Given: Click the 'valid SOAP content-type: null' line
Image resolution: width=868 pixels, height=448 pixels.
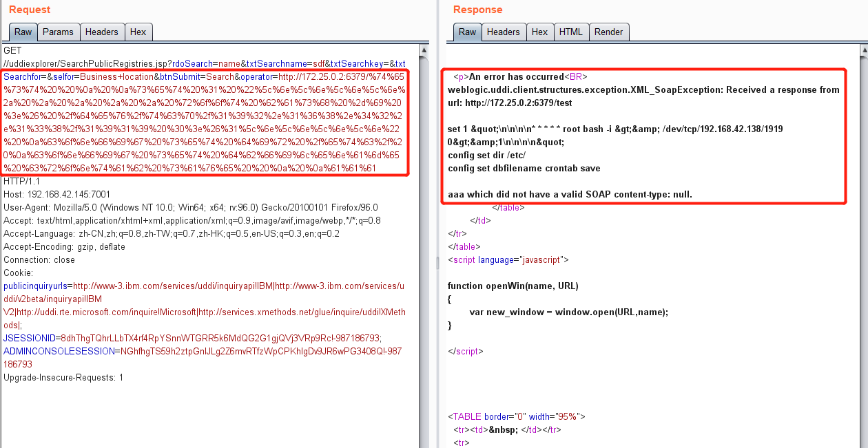Looking at the screenshot, I should [570, 195].
